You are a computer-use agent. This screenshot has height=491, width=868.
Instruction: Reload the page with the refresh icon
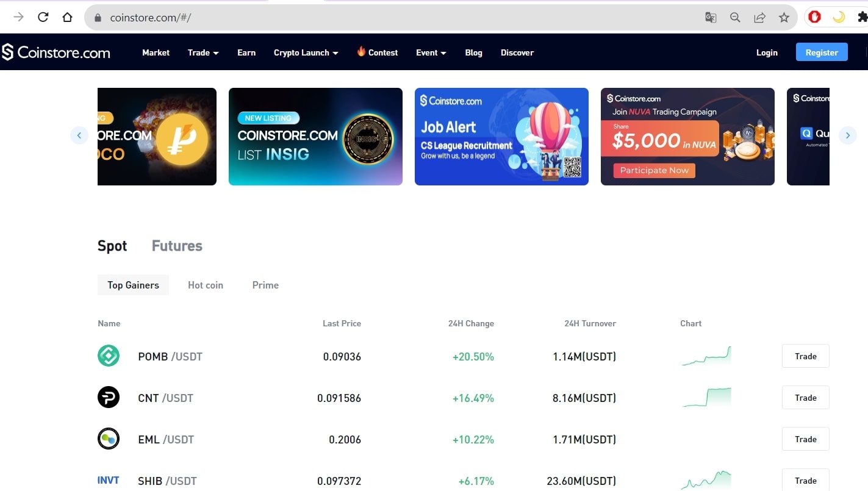pos(43,17)
